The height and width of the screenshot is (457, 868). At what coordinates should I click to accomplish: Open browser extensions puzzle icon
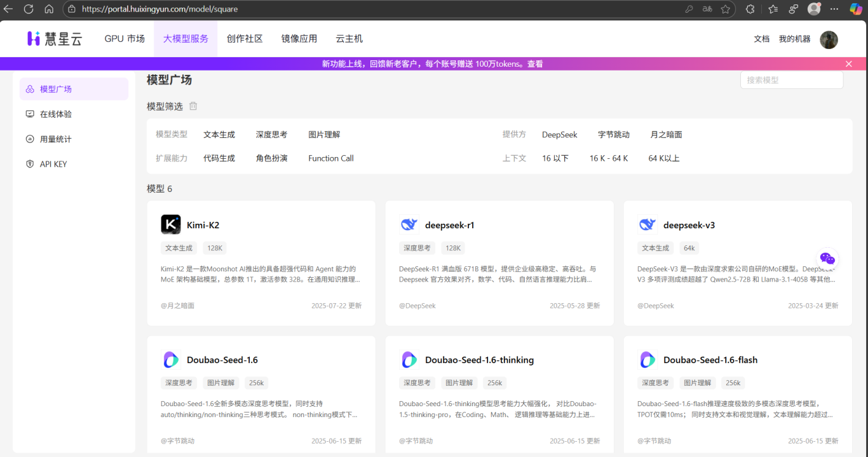(x=750, y=9)
